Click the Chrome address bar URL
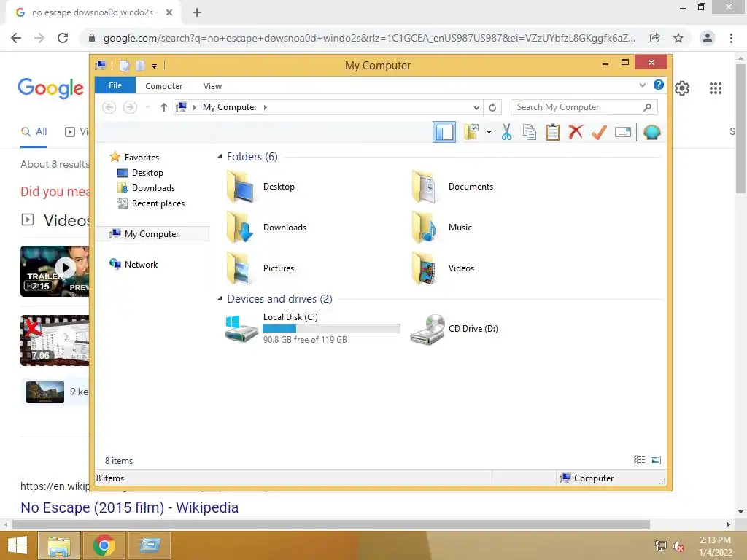 [x=369, y=38]
